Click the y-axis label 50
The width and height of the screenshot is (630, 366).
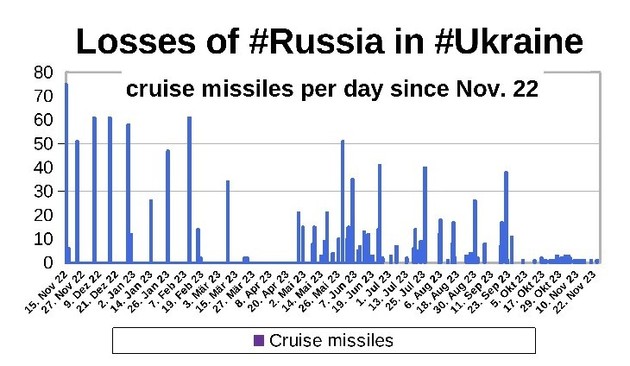pos(43,144)
